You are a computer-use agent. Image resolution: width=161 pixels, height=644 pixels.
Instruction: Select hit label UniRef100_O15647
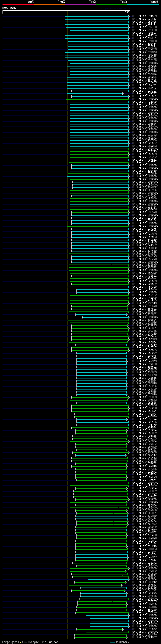point(144,560)
